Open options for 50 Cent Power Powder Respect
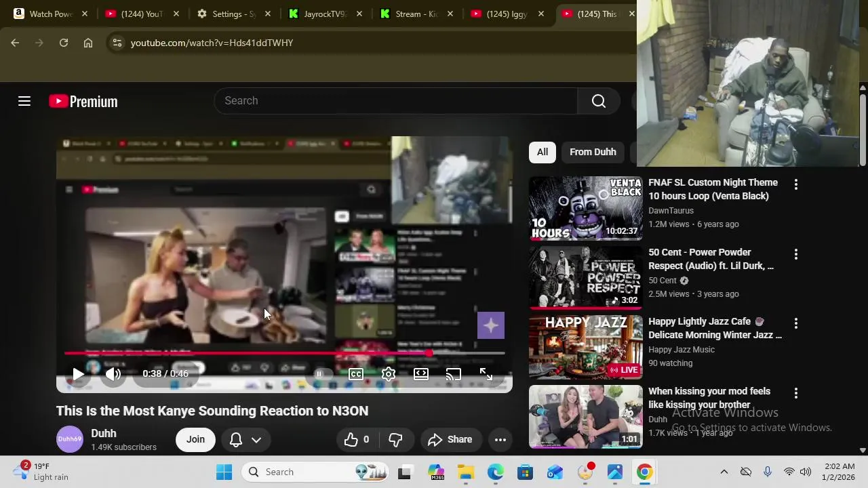The height and width of the screenshot is (488, 868). point(795,254)
